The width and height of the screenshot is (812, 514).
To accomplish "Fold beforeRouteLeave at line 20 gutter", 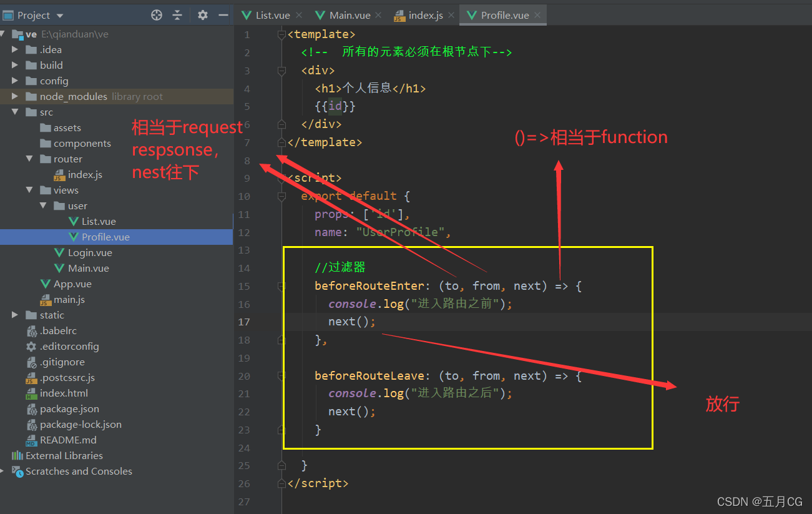I will coord(281,376).
